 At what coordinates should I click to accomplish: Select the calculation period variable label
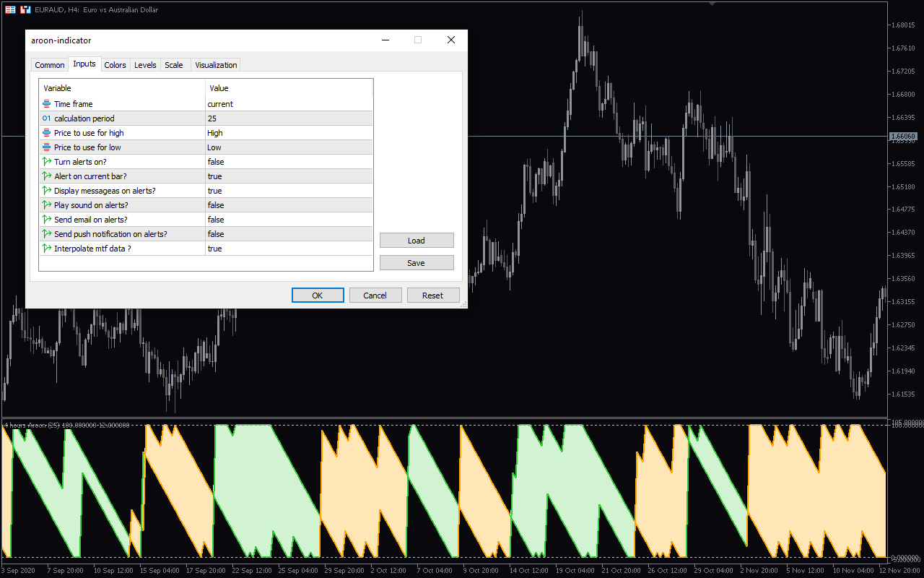pyautogui.click(x=84, y=118)
